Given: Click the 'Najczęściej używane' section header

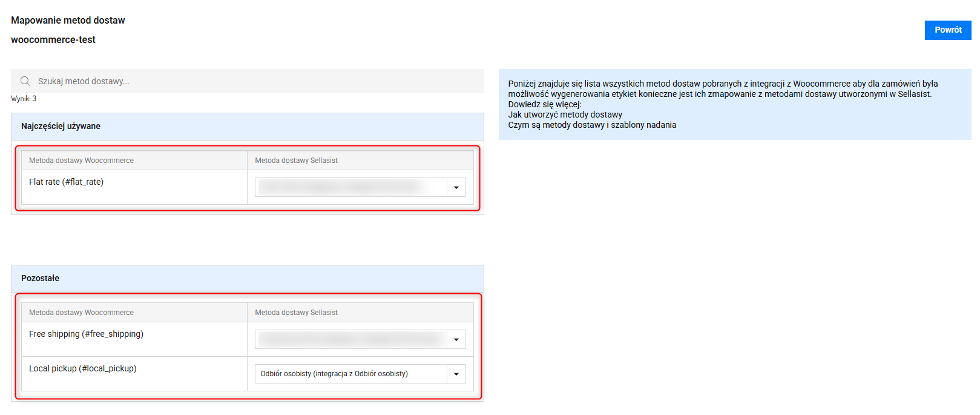Looking at the screenshot, I should click(x=61, y=126).
